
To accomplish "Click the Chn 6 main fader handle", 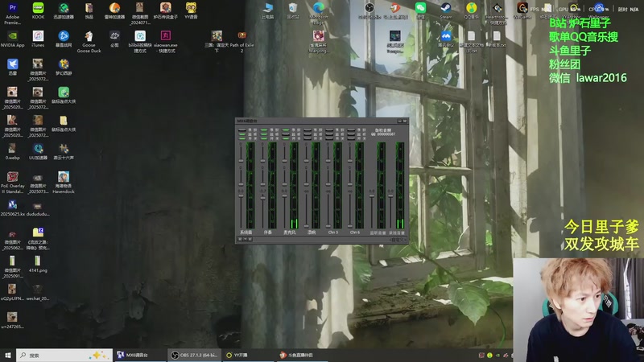I will click(350, 226).
